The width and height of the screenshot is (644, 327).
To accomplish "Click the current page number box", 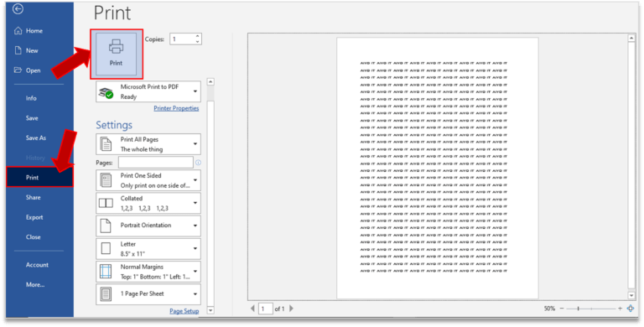I will [265, 308].
